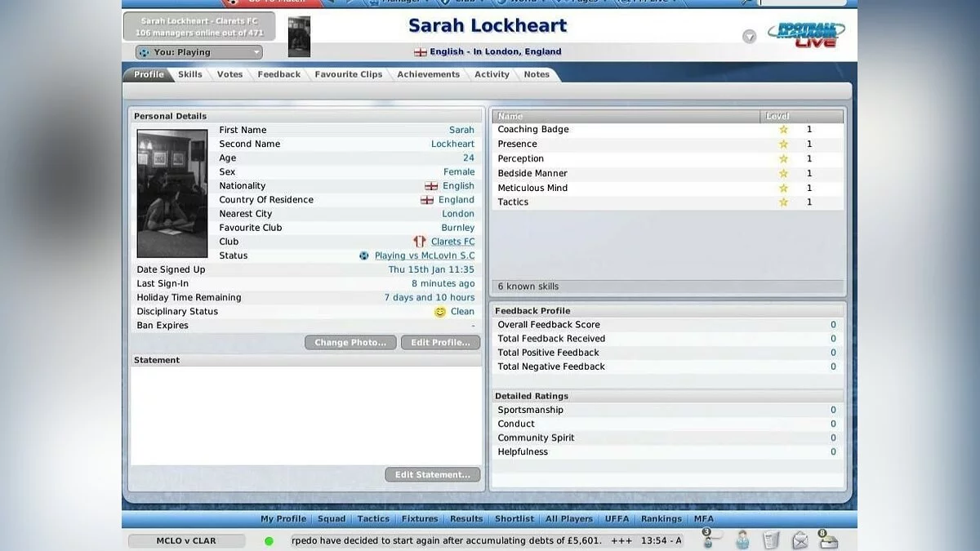Click the scrolling news ticker text
The width and height of the screenshot is (980, 551).
tap(487, 541)
